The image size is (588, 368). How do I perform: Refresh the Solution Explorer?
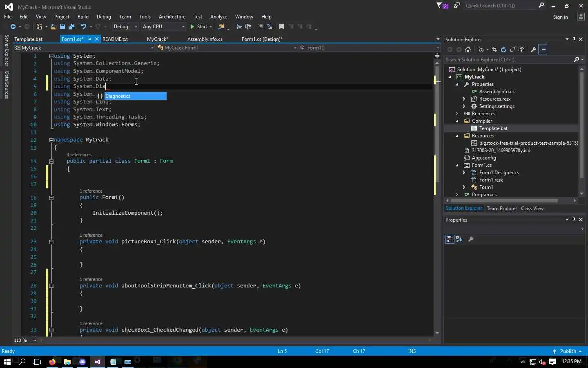point(503,49)
